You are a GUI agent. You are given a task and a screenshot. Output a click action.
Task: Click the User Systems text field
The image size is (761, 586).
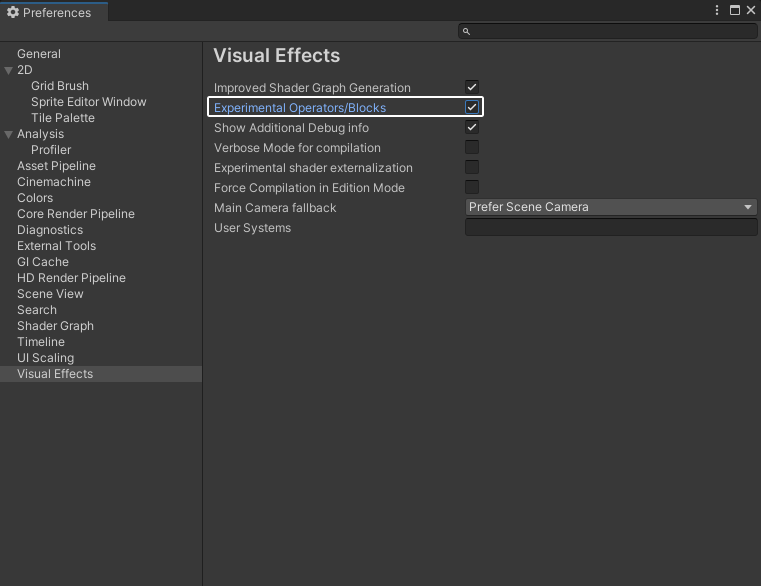(611, 228)
